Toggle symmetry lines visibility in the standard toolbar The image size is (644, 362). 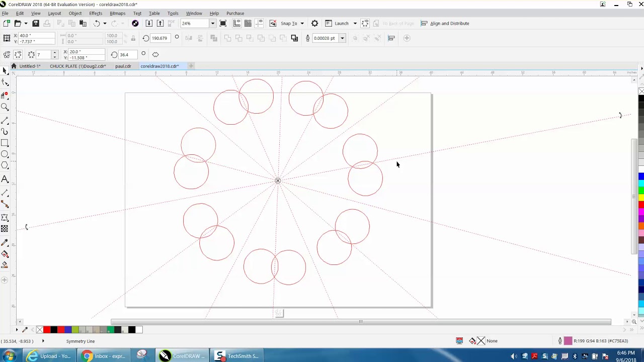coord(365,23)
